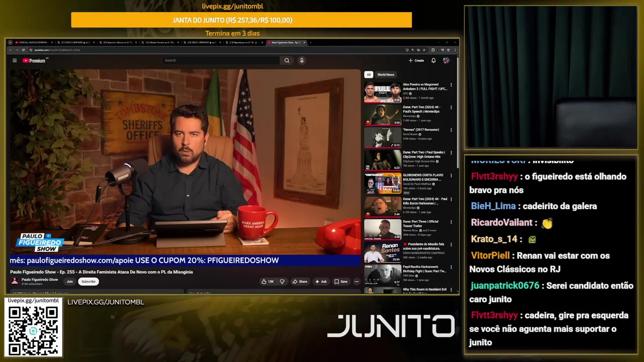Open options menu for GLOBONEWS CORTA FLAVIO video
Screen dimensions: 644x362
451,175
